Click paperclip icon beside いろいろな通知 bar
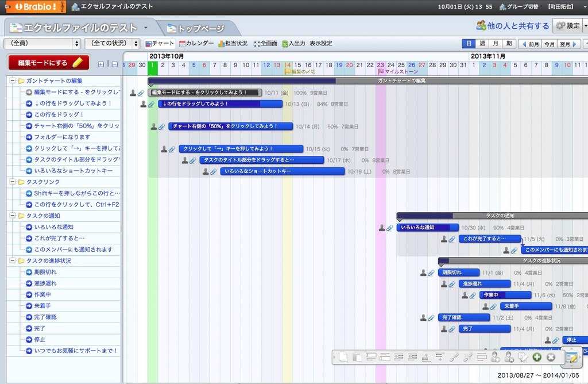 pyautogui.click(x=390, y=228)
